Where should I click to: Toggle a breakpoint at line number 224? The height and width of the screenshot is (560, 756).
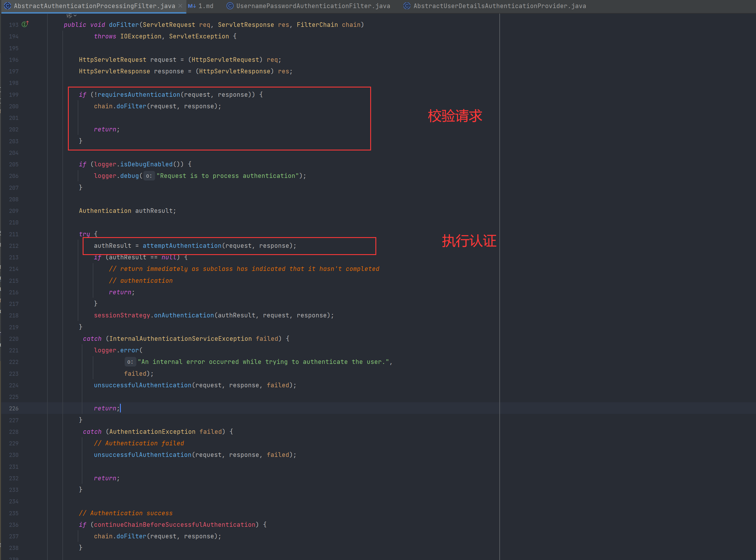point(14,386)
